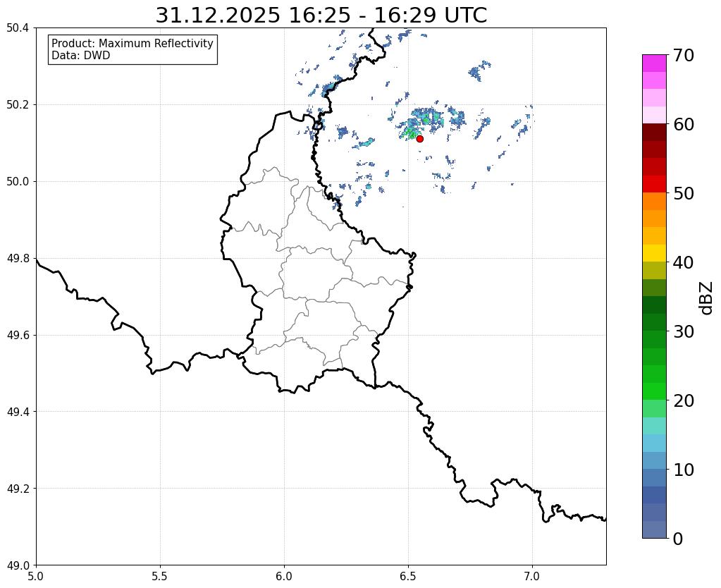The height and width of the screenshot is (588, 721).
Task: Click the latitude axis label 49.6
Action: coord(18,336)
